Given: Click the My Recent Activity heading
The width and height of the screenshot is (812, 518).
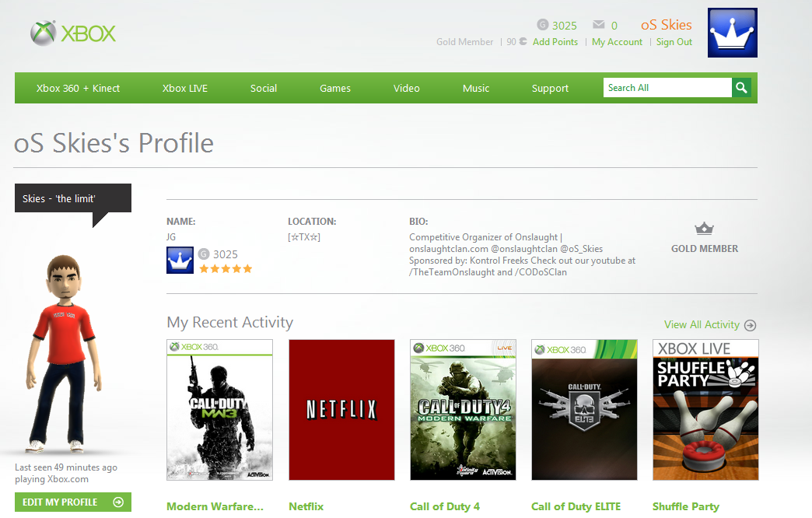Looking at the screenshot, I should (x=230, y=323).
